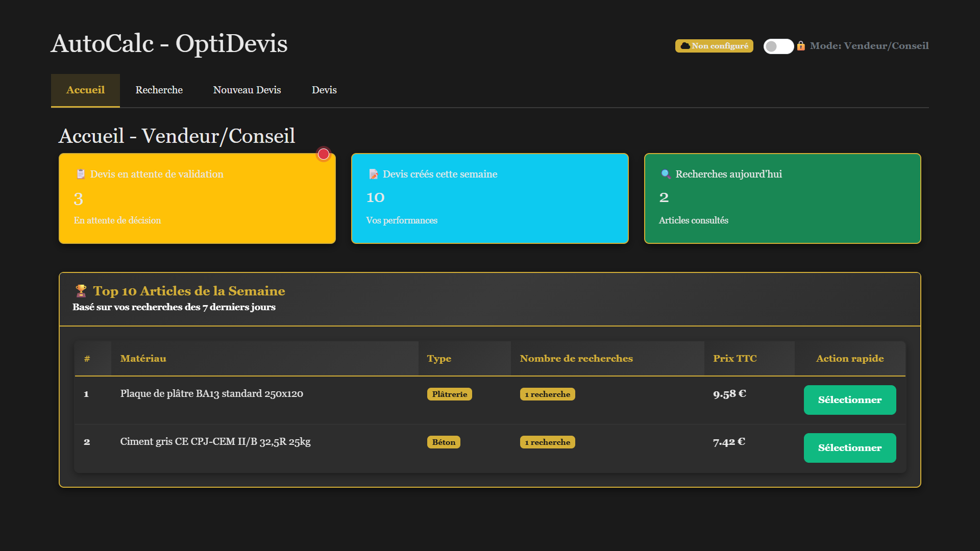Click the lock icon next to the mode switch
The height and width of the screenshot is (551, 980).
point(801,46)
